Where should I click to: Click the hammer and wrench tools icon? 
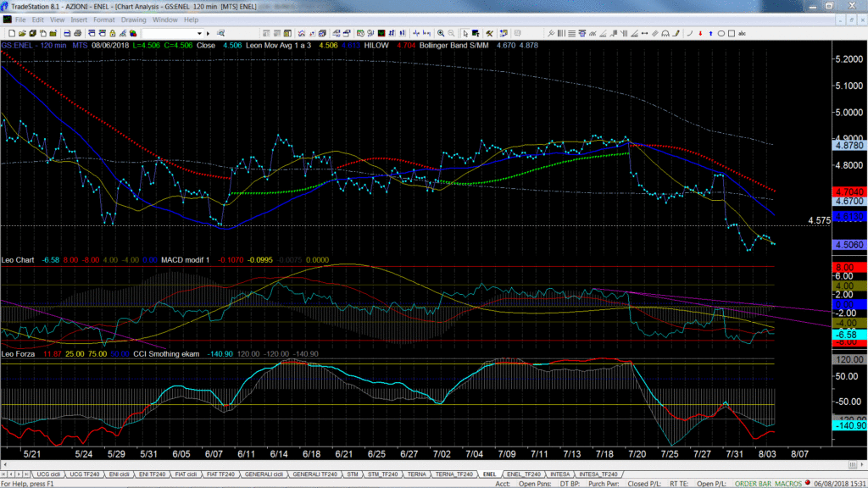489,34
